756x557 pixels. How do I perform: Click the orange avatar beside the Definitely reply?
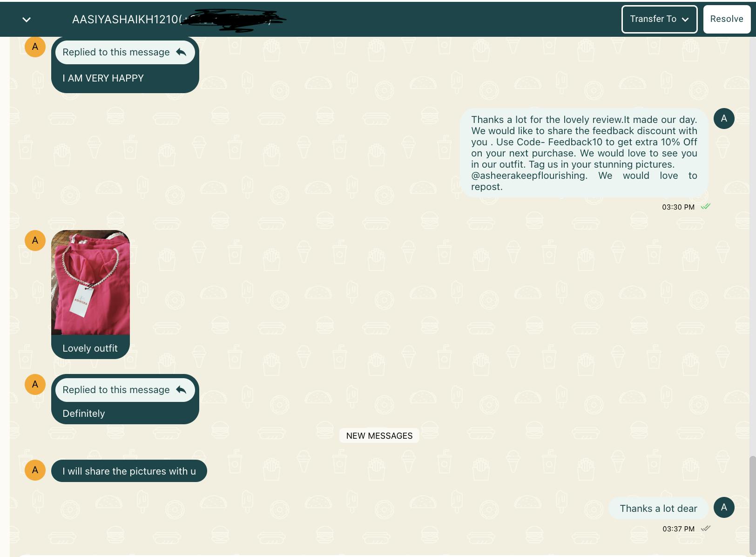pyautogui.click(x=35, y=385)
